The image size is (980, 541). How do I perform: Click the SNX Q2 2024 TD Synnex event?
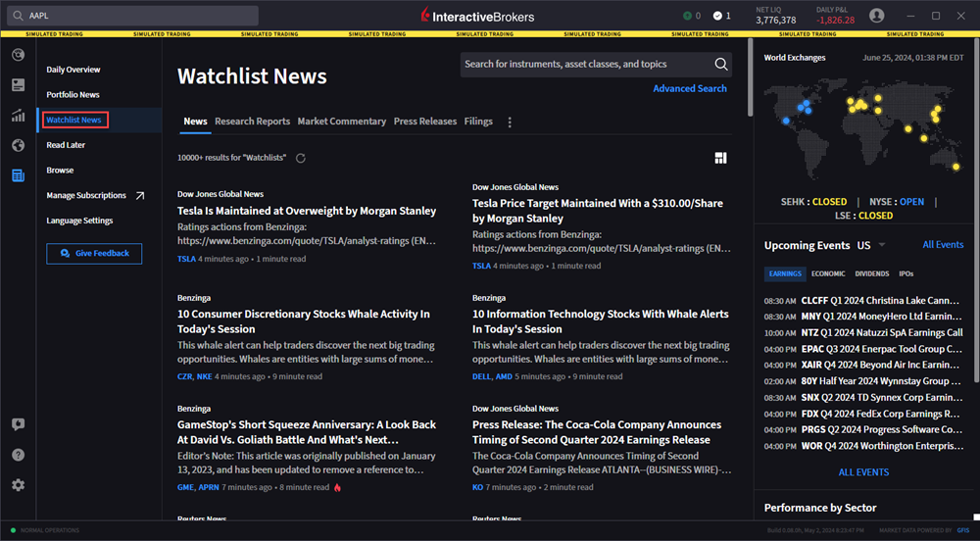[x=863, y=397]
